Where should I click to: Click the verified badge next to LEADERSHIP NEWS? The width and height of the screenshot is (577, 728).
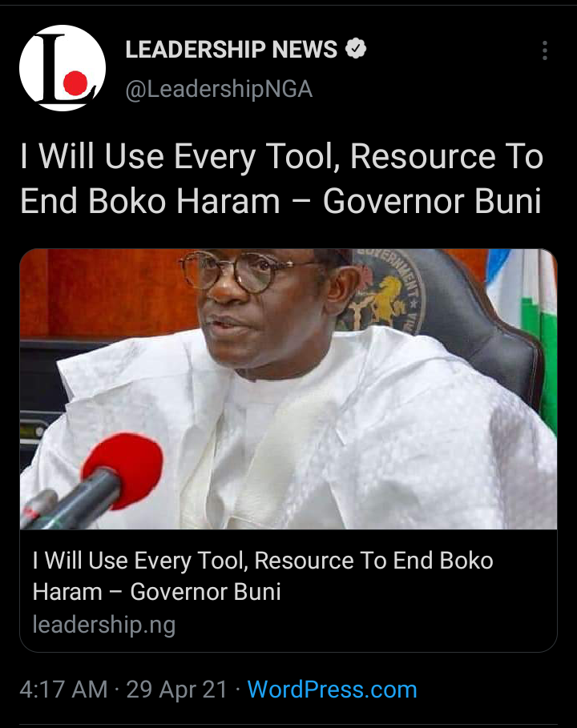click(x=356, y=48)
